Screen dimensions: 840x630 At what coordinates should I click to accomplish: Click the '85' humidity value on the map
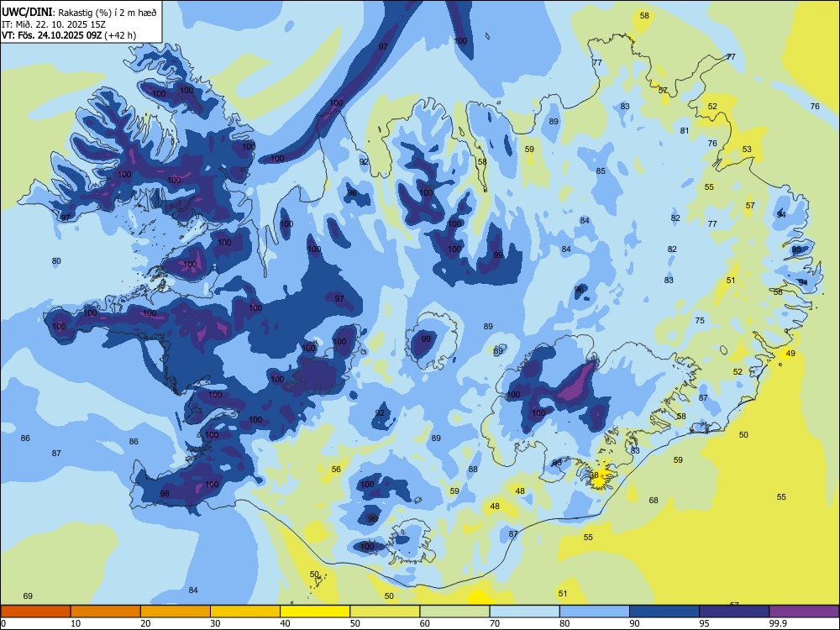click(x=601, y=171)
